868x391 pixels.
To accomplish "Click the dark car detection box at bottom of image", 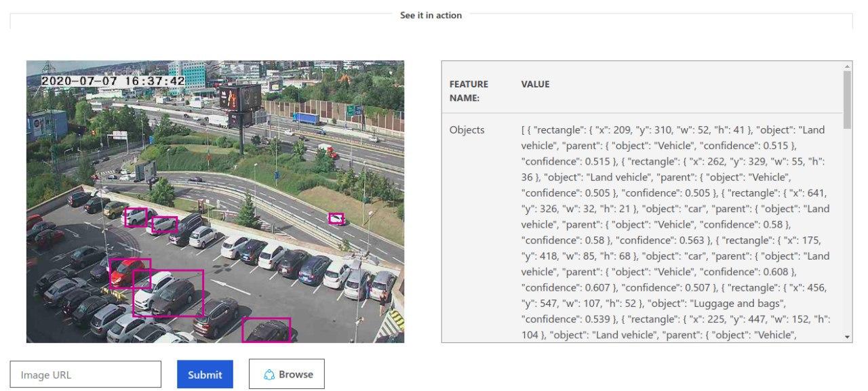I will [266, 330].
